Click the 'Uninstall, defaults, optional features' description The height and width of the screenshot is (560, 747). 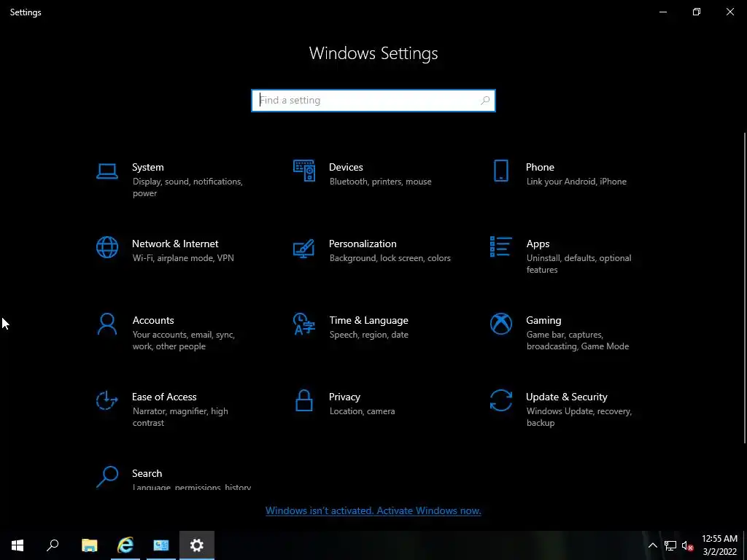[578, 264]
